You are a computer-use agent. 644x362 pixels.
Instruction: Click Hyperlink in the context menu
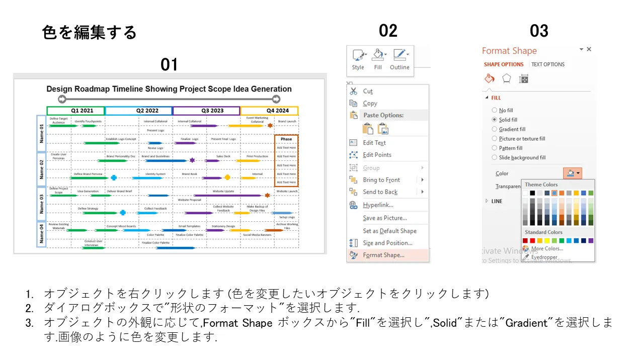pos(378,205)
